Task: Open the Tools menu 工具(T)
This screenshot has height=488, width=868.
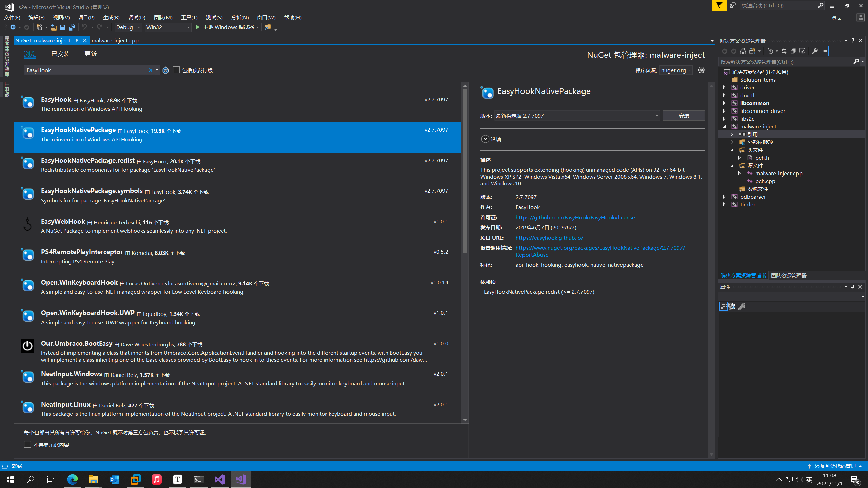Action: tap(189, 17)
